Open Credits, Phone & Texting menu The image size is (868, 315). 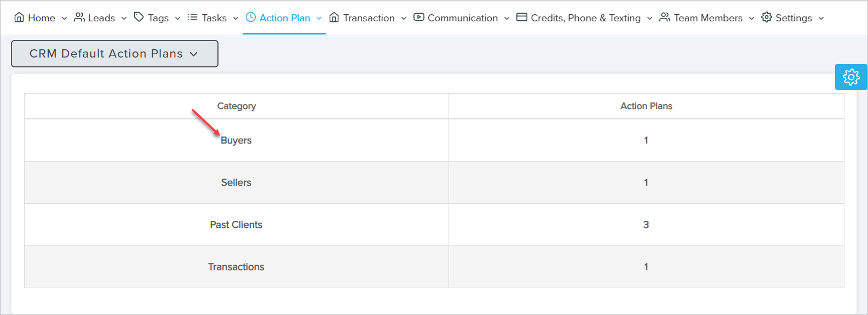point(585,18)
